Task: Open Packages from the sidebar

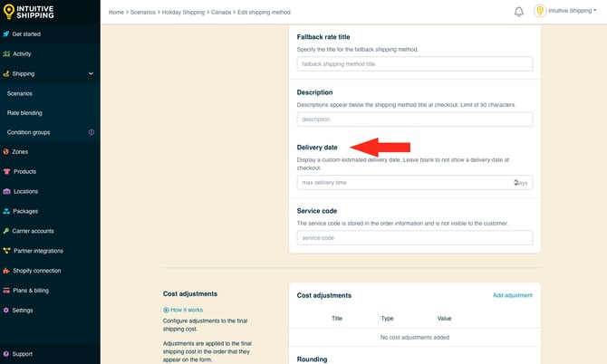Action: (x=25, y=211)
